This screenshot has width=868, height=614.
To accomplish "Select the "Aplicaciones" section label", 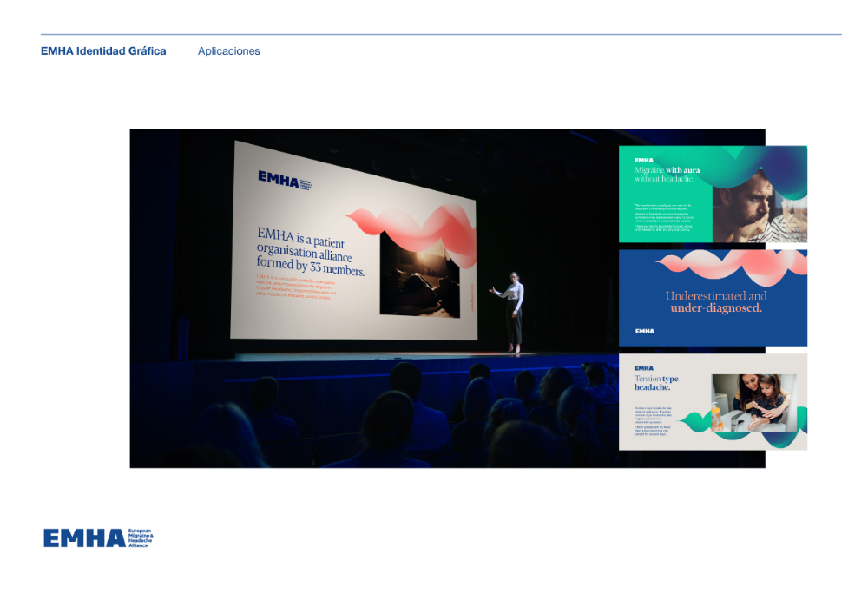I will pos(228,51).
